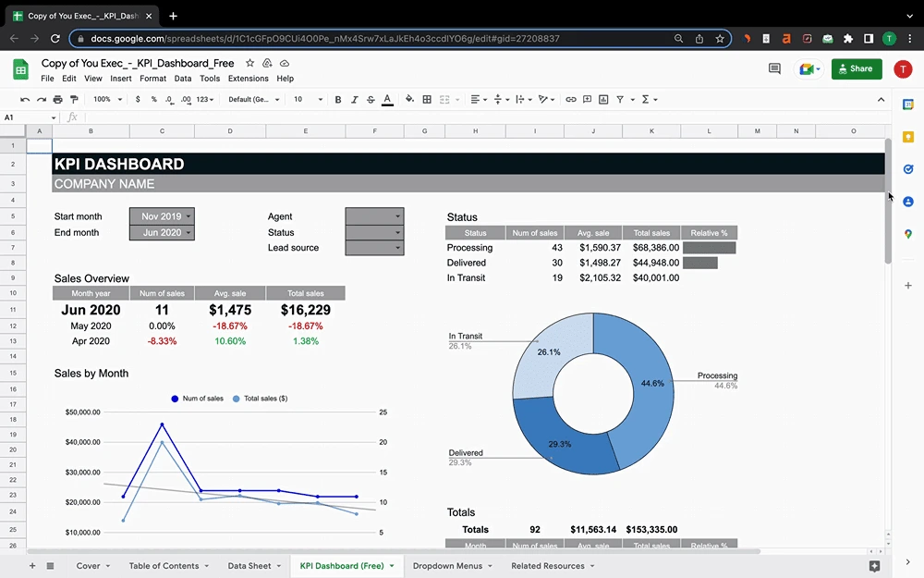Click the Insert link icon
This screenshot has height=578, width=924.
pyautogui.click(x=571, y=99)
